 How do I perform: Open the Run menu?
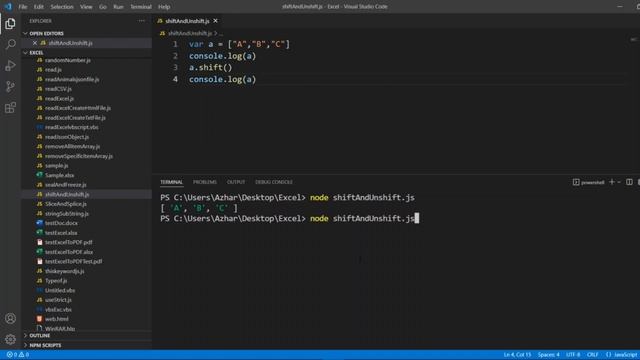118,7
